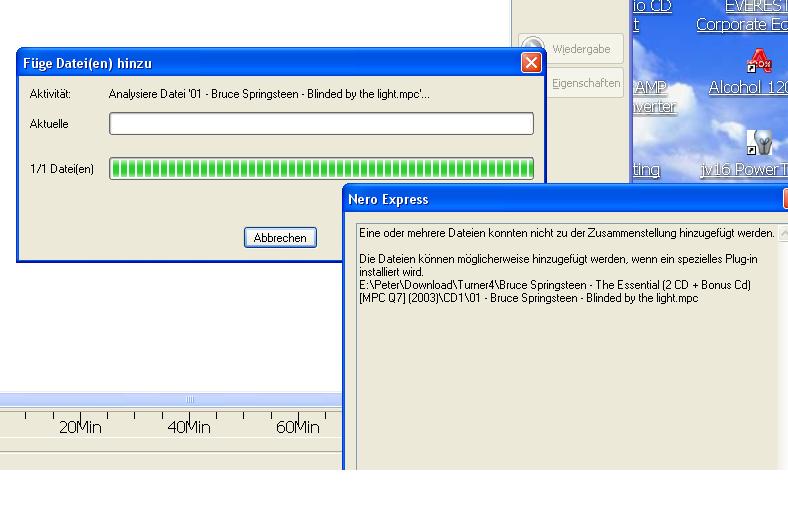
Task: Click the 40Min timeline marker
Action: pos(189,427)
